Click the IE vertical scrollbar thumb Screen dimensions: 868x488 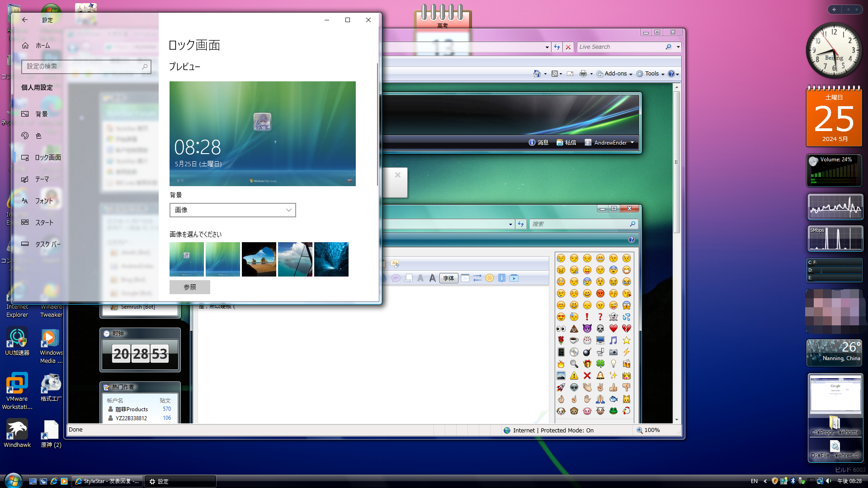[x=677, y=163]
